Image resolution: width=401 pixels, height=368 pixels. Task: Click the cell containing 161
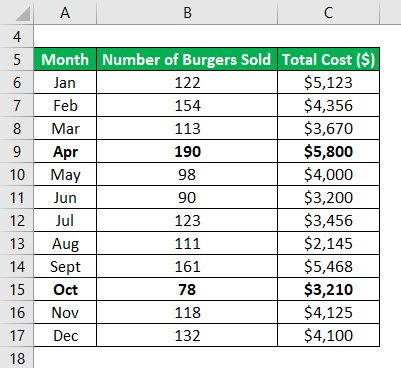tap(187, 266)
